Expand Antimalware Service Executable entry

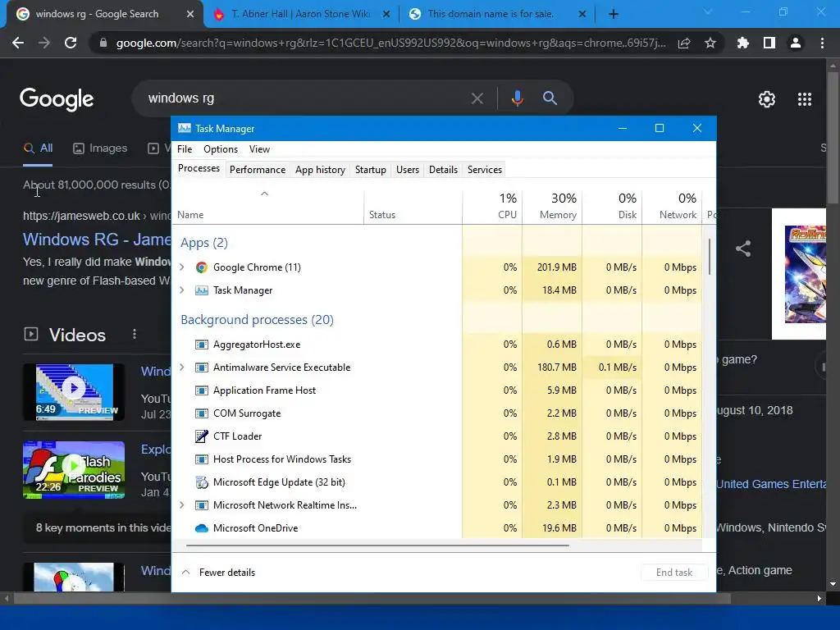click(x=181, y=367)
